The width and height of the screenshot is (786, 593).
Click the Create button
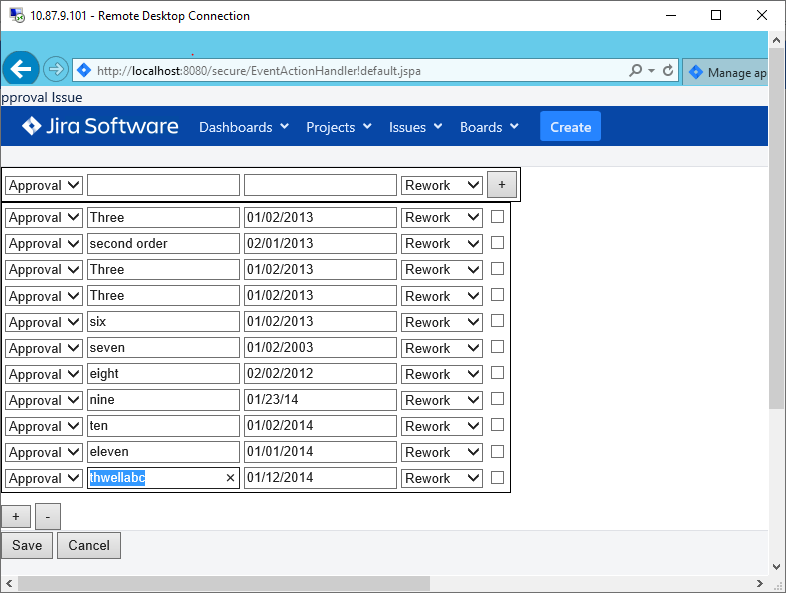click(570, 126)
